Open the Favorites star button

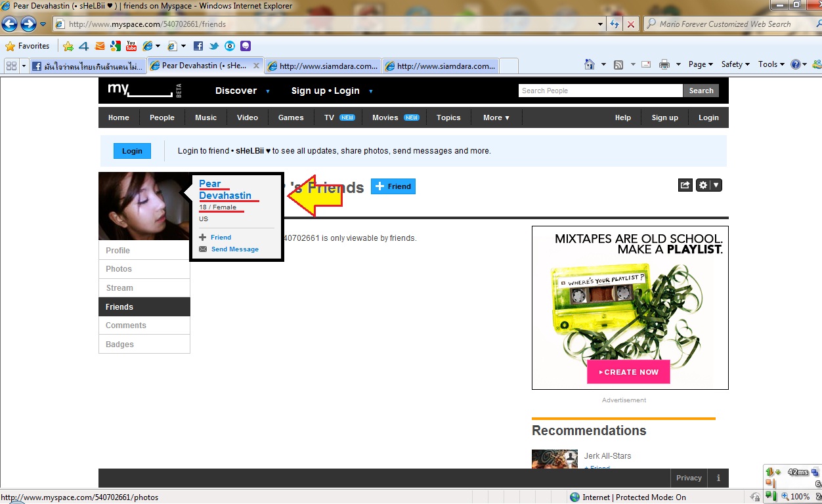28,46
